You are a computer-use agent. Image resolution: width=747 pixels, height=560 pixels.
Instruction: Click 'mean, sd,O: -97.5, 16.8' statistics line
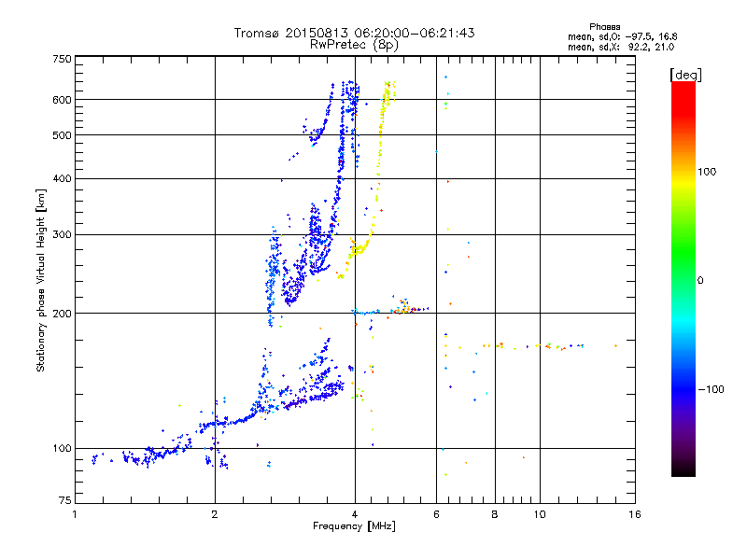622,36
